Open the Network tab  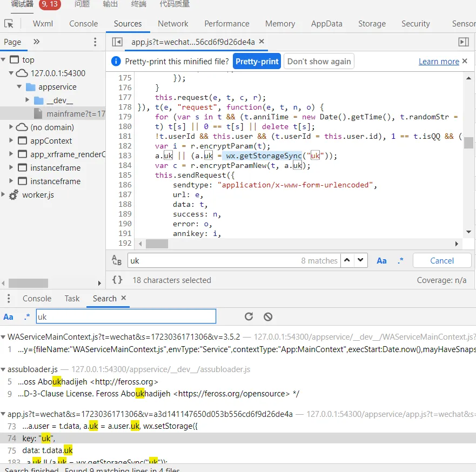click(x=173, y=24)
